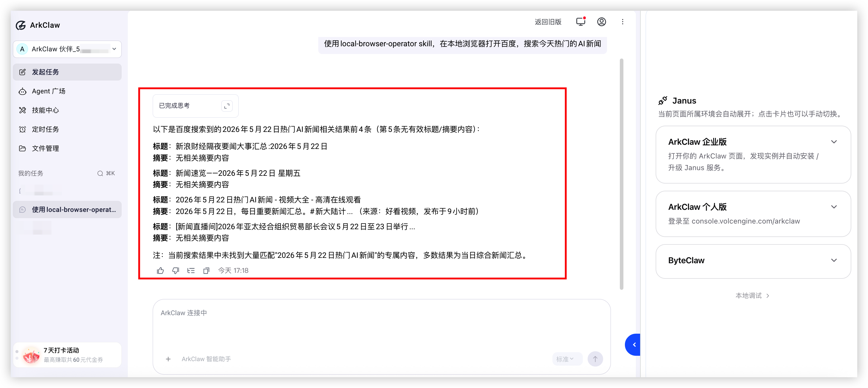This screenshot has width=868, height=388.
Task: Open the user account profile icon
Action: click(x=601, y=22)
